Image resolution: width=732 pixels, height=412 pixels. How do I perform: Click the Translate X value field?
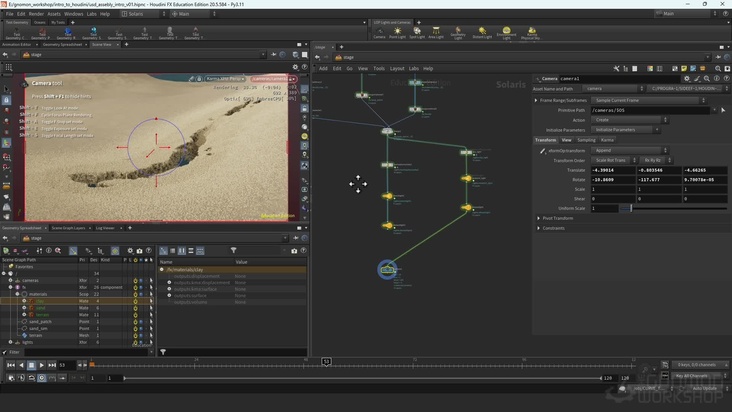tap(612, 170)
